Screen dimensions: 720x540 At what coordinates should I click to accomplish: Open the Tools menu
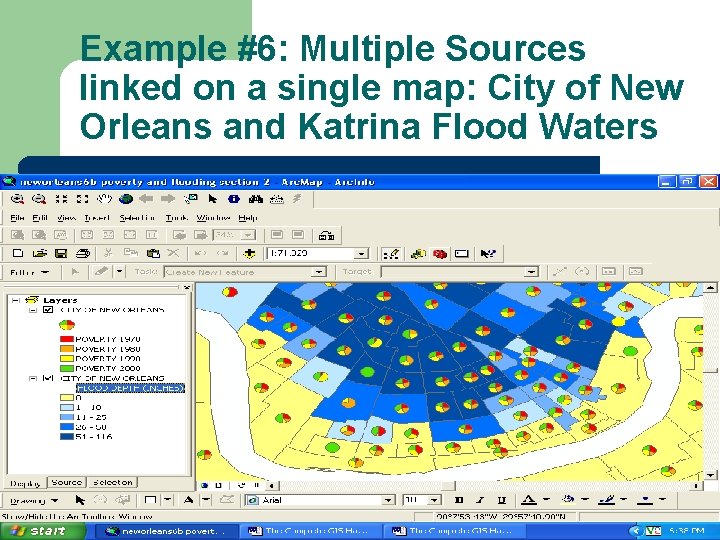coord(177,218)
